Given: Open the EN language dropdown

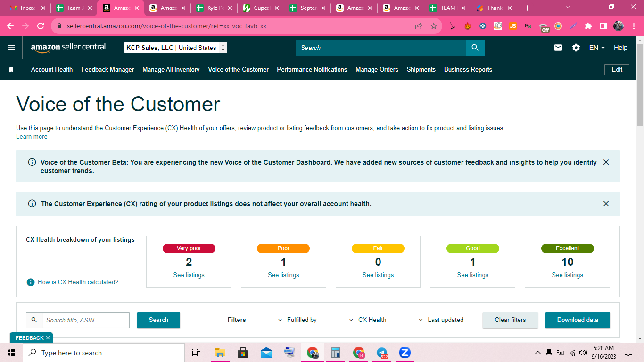Looking at the screenshot, I should click(x=597, y=48).
